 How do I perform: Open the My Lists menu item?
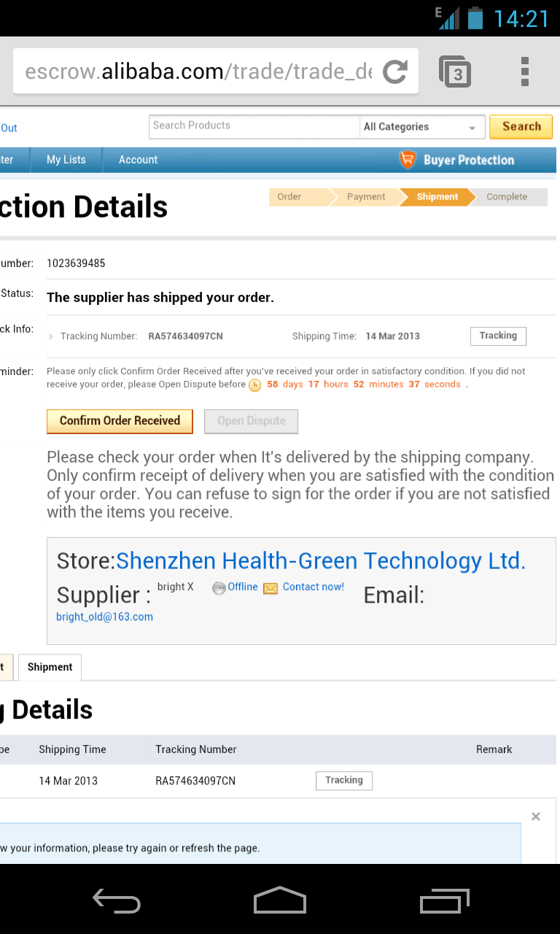click(66, 160)
